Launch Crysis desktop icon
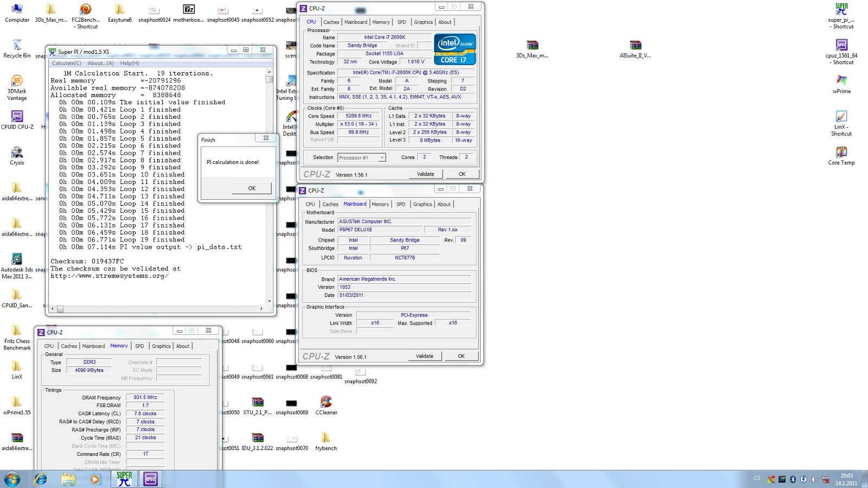The image size is (868, 488). coord(17,156)
